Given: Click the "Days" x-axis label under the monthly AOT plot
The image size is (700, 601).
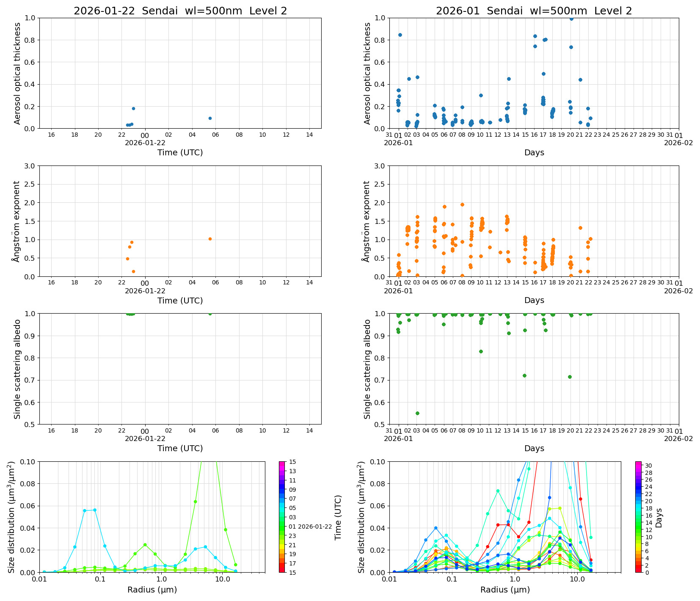Looking at the screenshot, I should click(535, 153).
